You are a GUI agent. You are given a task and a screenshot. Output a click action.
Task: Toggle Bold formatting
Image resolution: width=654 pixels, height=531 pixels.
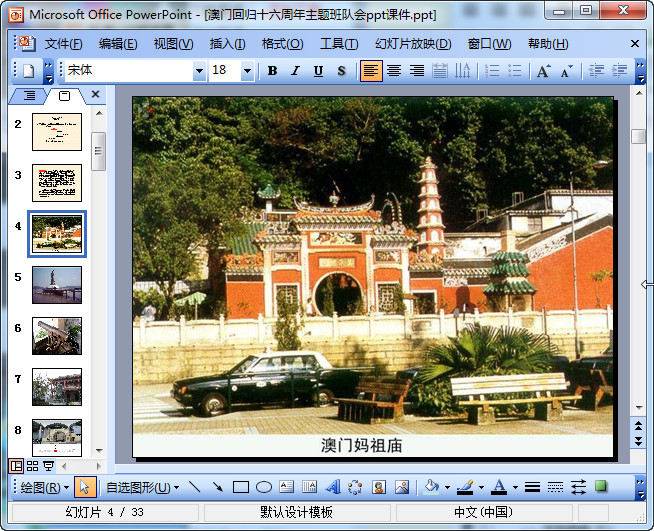click(272, 71)
